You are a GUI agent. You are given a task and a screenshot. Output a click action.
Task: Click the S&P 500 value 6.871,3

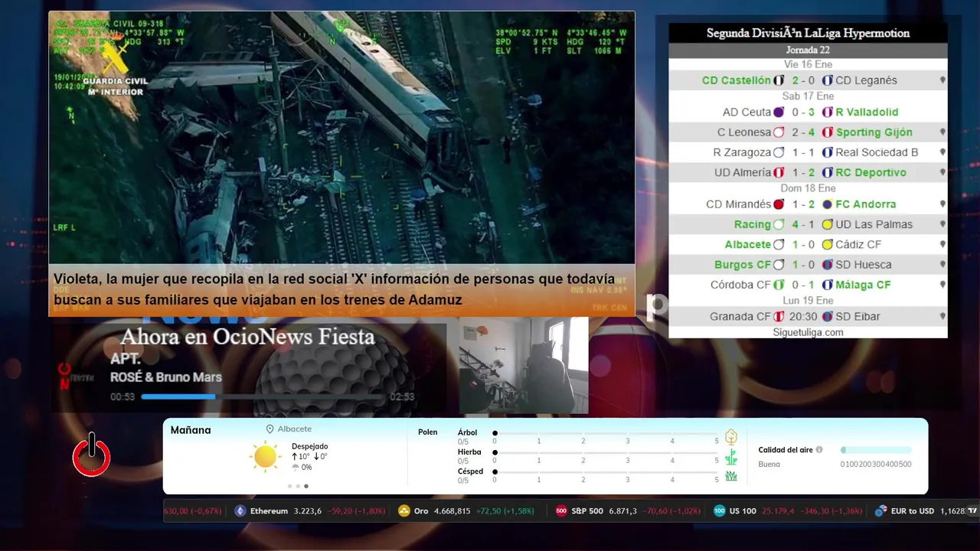point(622,511)
